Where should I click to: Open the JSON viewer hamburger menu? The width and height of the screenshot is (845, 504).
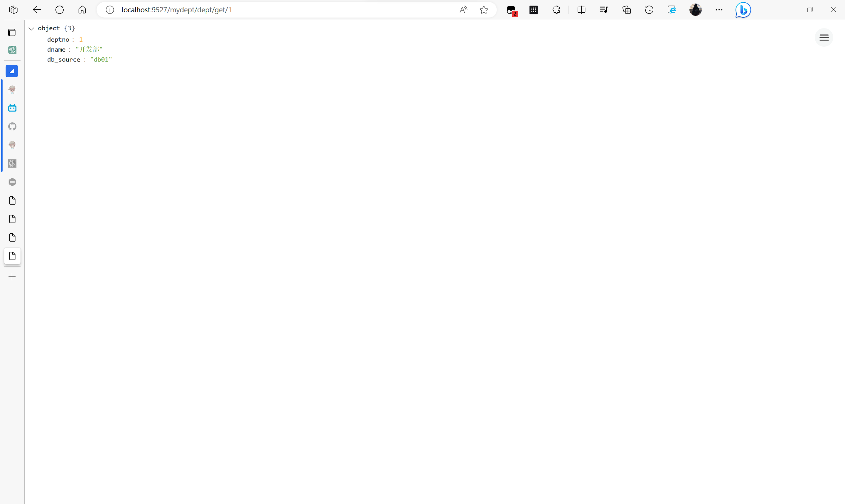(824, 38)
